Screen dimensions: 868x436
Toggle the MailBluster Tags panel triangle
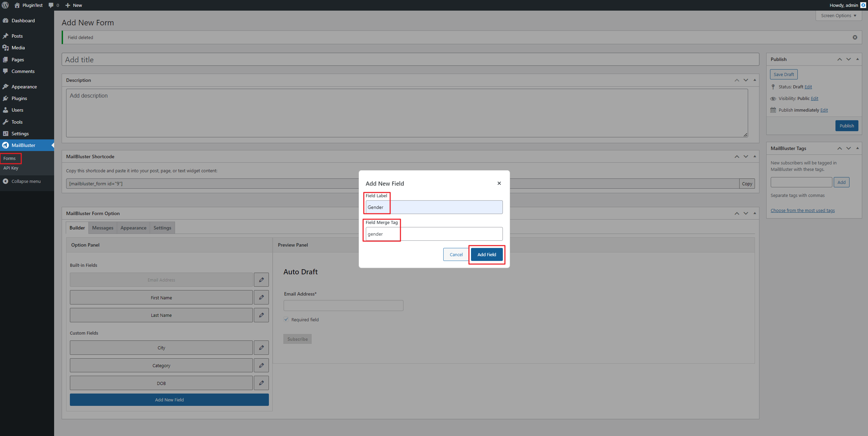857,148
